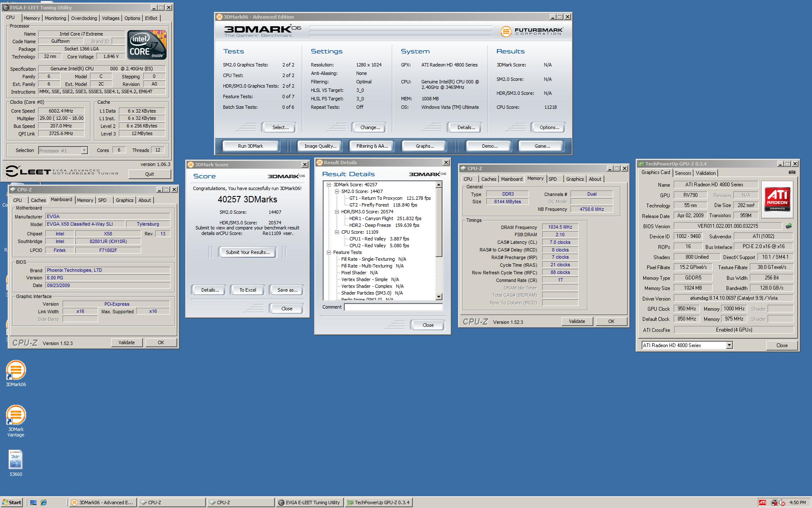Viewport: 812px width, 508px height.
Task: Click the Run 3DMark button
Action: coord(250,146)
